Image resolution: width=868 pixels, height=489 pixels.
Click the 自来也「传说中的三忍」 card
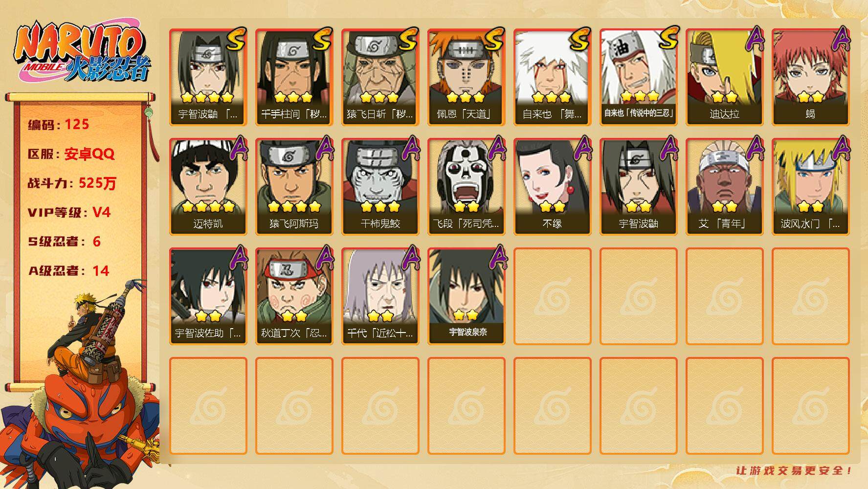tap(638, 77)
